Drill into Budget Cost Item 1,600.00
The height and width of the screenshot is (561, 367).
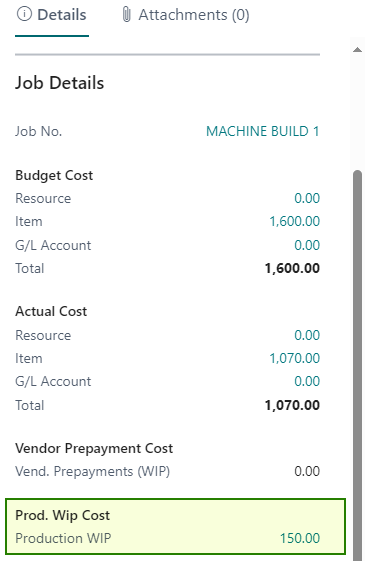(x=295, y=221)
